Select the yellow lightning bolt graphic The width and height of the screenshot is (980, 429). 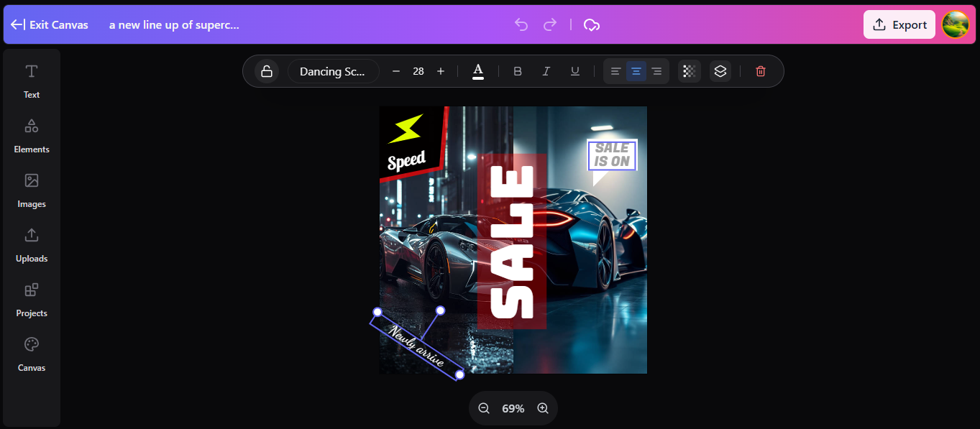tap(406, 129)
